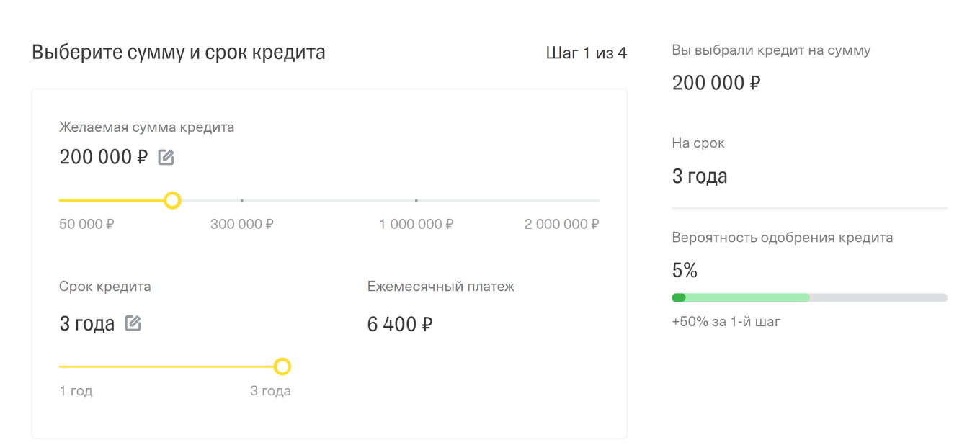This screenshot has width=980, height=445.
Task: Click the monthly payment «6 400 ₽» value
Action: [399, 323]
